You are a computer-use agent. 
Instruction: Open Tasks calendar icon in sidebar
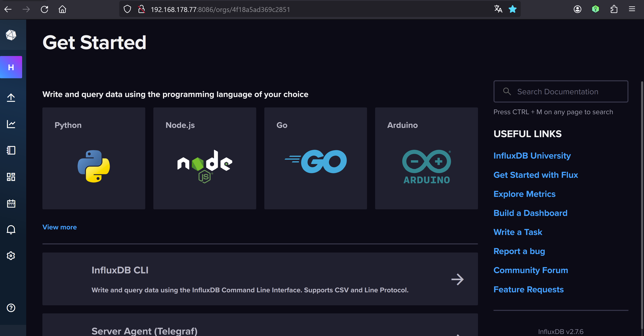[x=11, y=203]
